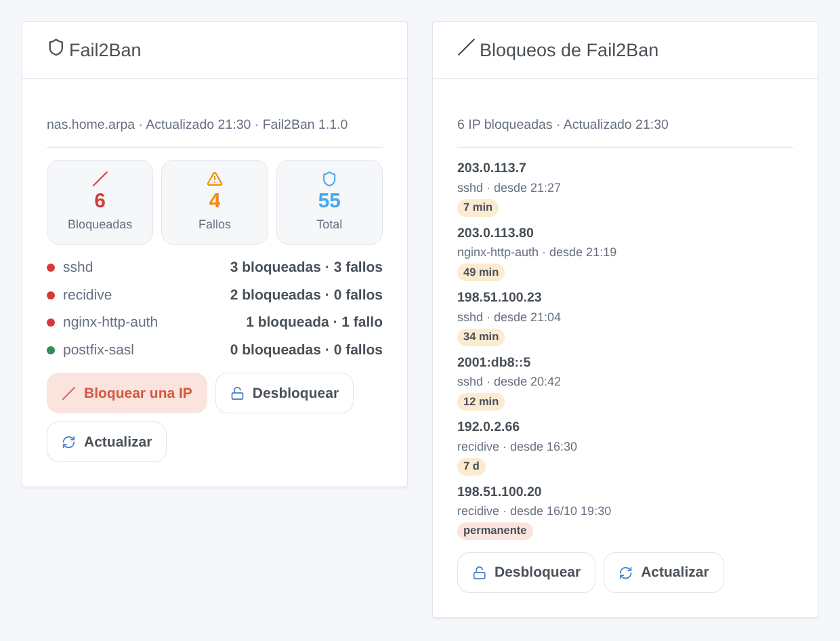Select the recidive jail row

[x=215, y=295]
